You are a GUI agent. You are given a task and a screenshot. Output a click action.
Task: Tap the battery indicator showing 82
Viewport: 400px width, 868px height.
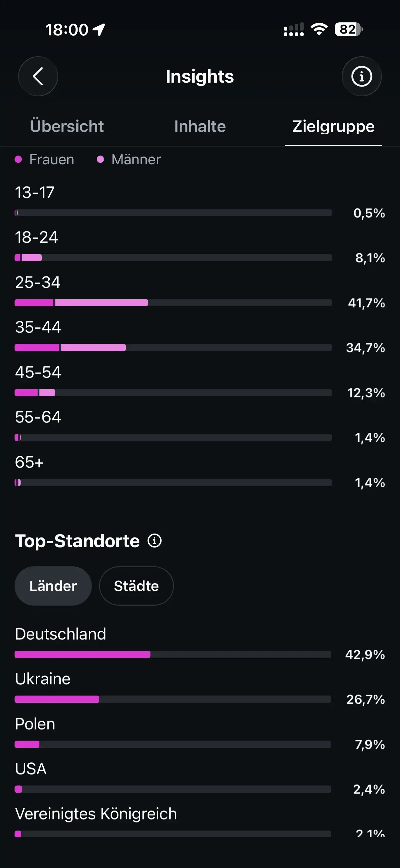pyautogui.click(x=349, y=29)
